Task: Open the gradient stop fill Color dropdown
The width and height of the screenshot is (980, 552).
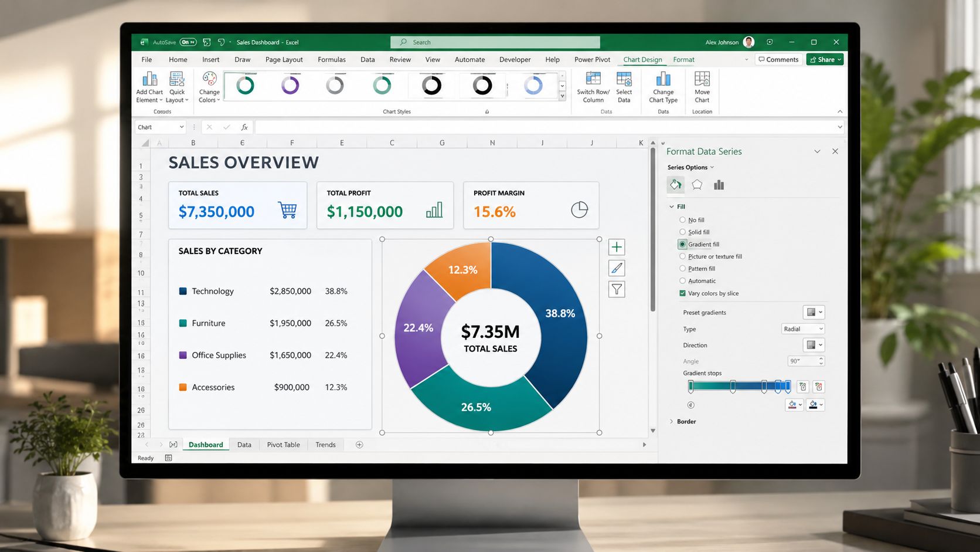Action: [x=795, y=405]
